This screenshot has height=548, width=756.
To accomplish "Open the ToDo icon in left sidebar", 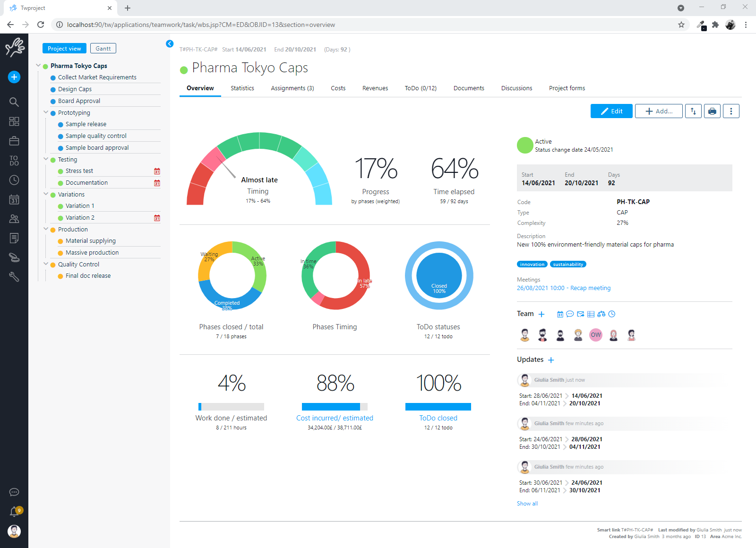I will pyautogui.click(x=14, y=161).
